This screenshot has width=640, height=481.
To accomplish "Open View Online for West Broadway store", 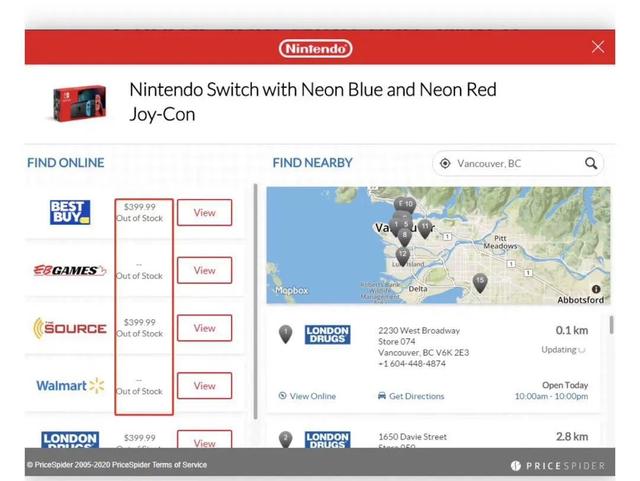I will (307, 396).
